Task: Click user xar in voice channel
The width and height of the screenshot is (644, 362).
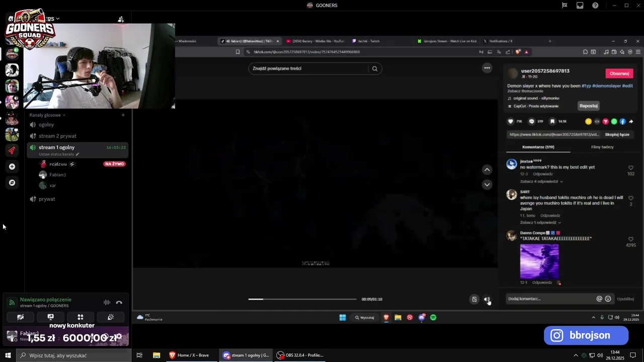Action: coord(48,186)
